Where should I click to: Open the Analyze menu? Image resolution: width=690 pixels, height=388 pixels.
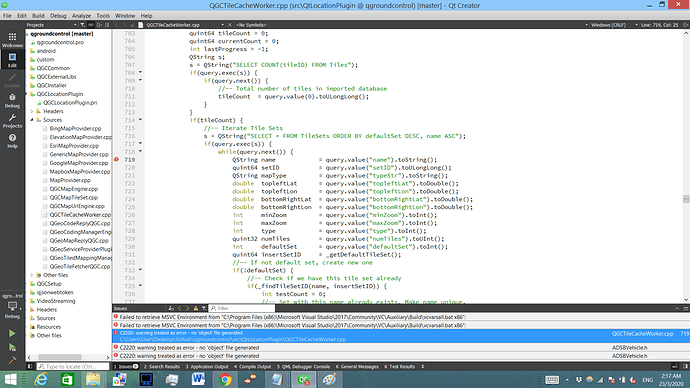pyautogui.click(x=81, y=15)
